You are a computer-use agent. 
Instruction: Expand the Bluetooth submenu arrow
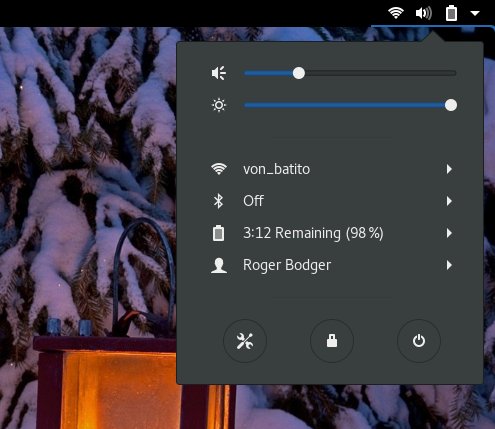[x=449, y=201]
